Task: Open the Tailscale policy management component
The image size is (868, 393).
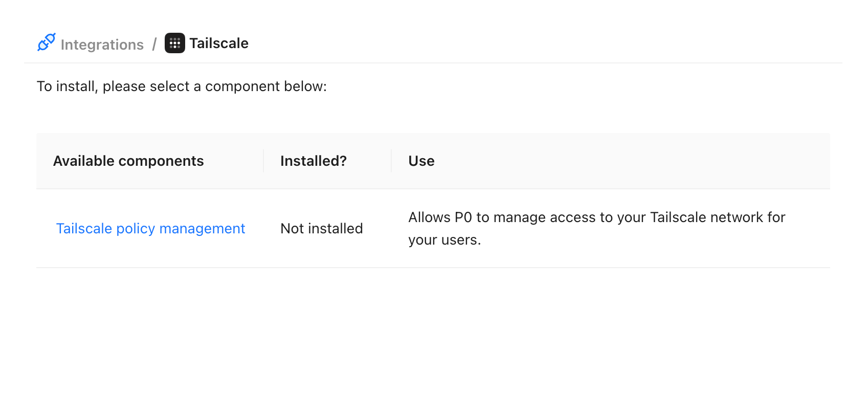Action: 150,228
